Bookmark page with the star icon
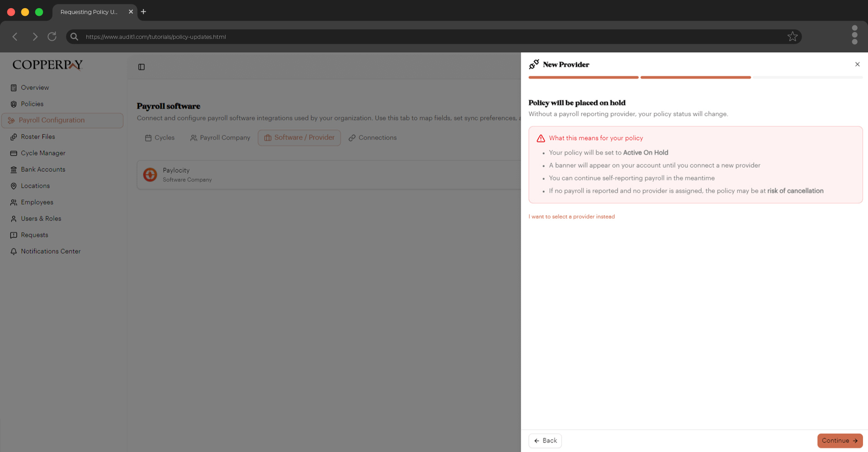Viewport: 868px width, 452px height. click(792, 37)
